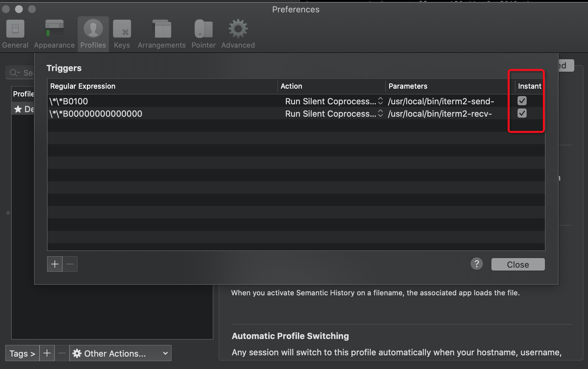Click the Action column header

tap(332, 86)
